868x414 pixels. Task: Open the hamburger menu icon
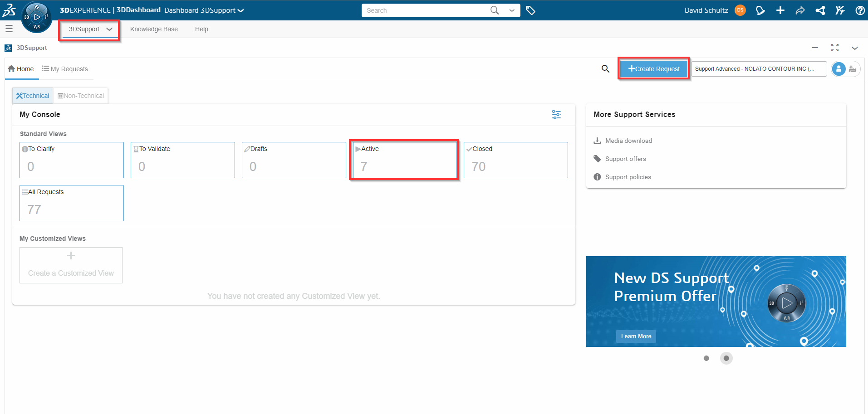tap(9, 29)
